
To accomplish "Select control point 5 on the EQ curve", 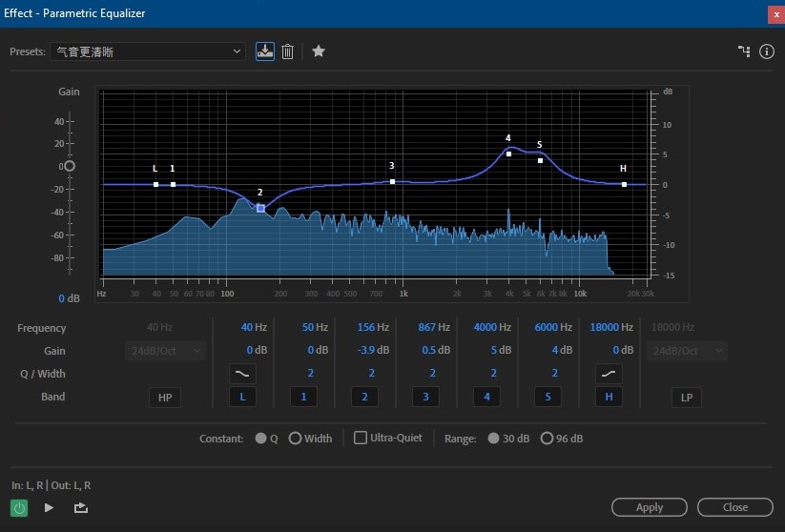I will 540,161.
